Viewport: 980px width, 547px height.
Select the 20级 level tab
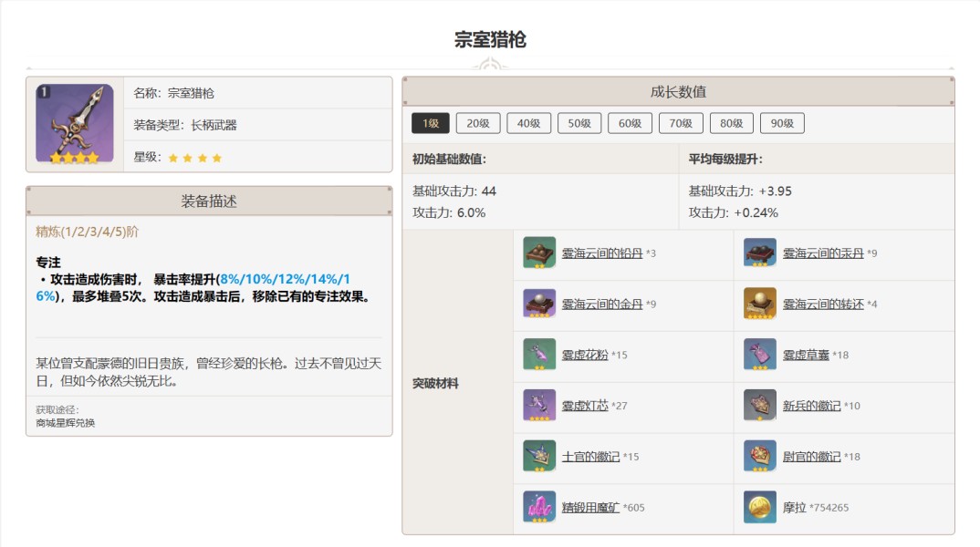pyautogui.click(x=478, y=124)
